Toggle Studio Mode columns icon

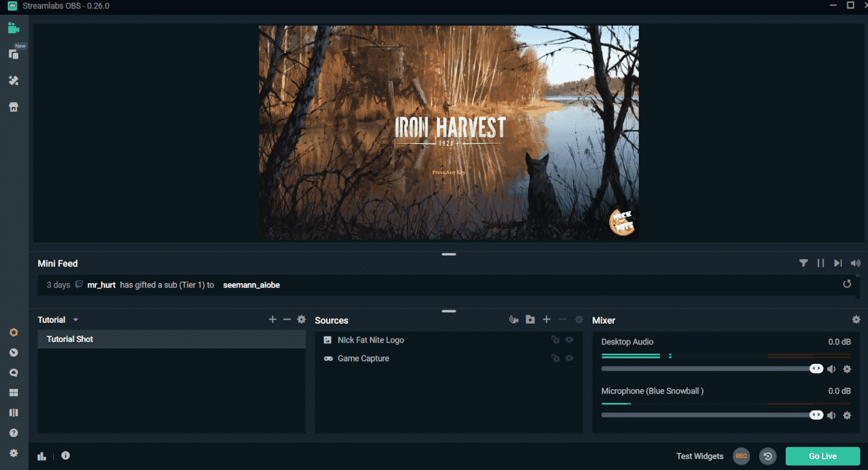(x=14, y=413)
